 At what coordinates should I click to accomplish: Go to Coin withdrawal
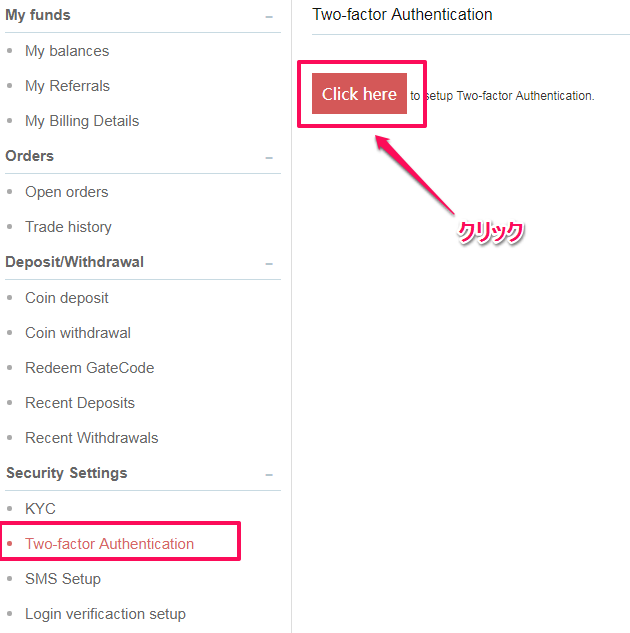point(78,333)
